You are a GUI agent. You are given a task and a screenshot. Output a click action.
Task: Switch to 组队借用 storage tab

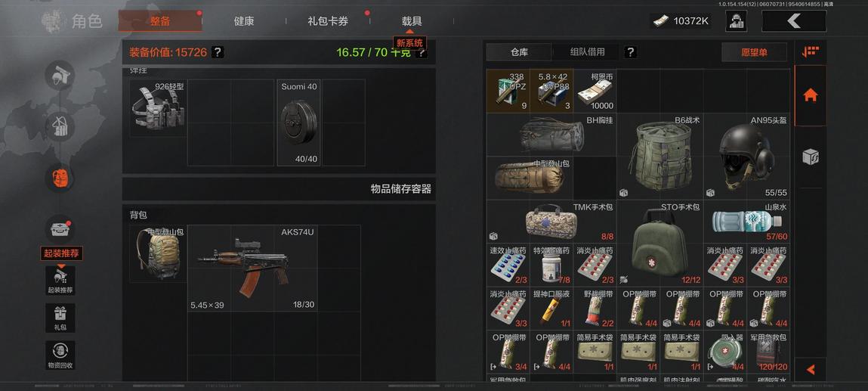[x=587, y=52]
